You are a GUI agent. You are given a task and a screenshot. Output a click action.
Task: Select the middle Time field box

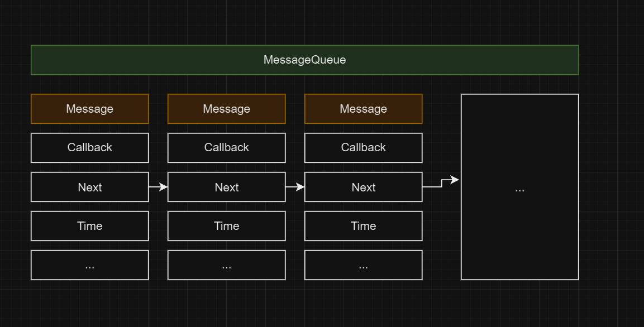tap(226, 226)
